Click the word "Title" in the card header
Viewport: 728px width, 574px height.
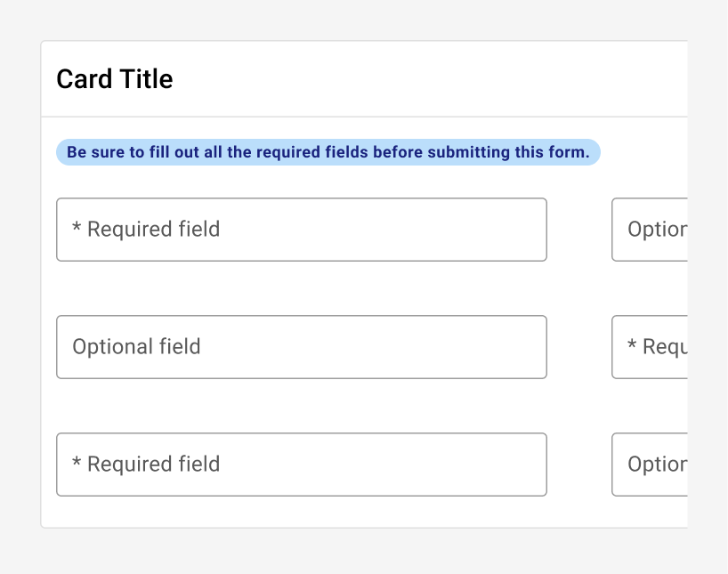pos(147,79)
